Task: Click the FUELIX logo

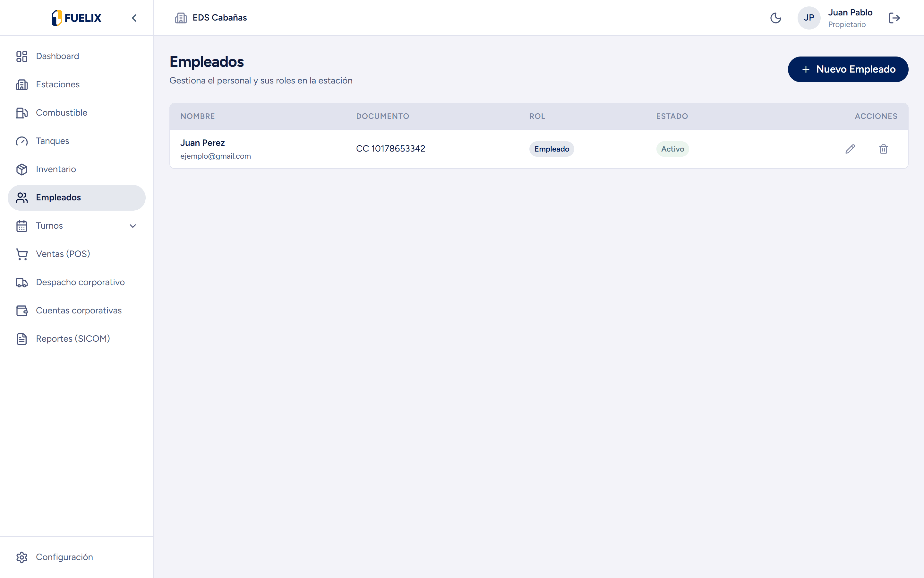Action: point(77,18)
